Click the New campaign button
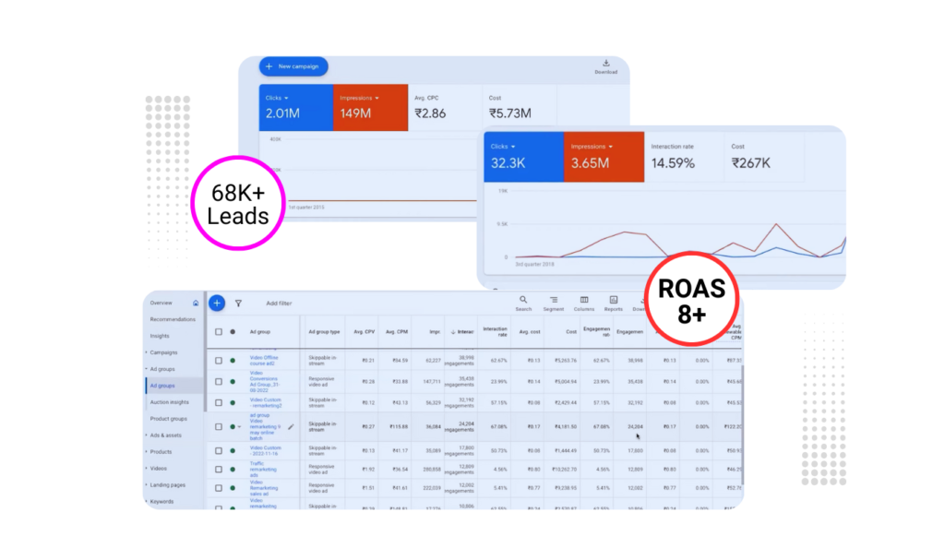This screenshot has width=945, height=560. [x=293, y=66]
